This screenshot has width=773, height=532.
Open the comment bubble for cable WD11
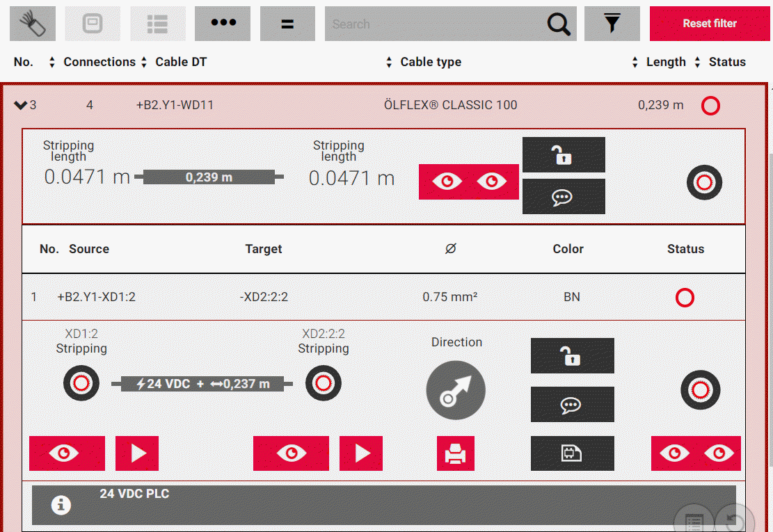pyautogui.click(x=564, y=196)
